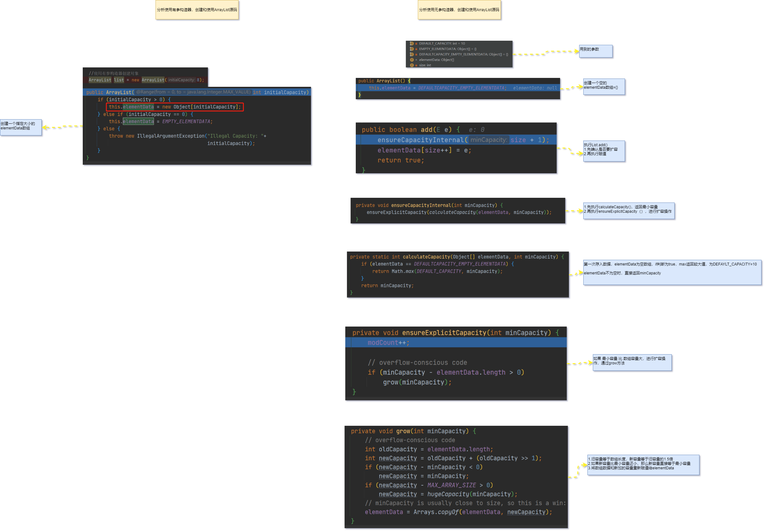Click the minCapacity hint in ensureCapacityInternal call
The height and width of the screenshot is (532, 765).
click(489, 140)
